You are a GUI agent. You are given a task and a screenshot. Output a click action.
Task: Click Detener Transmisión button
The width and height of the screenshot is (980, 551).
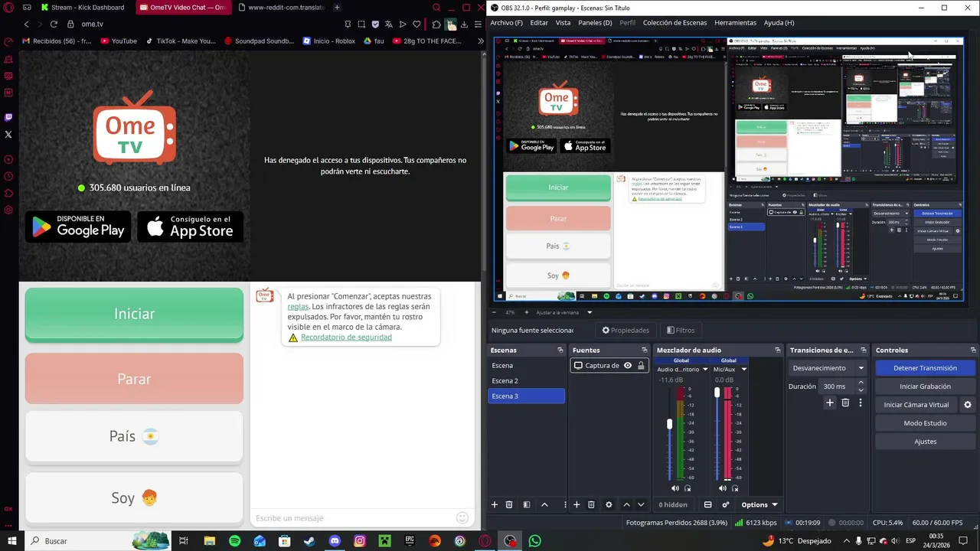(925, 368)
